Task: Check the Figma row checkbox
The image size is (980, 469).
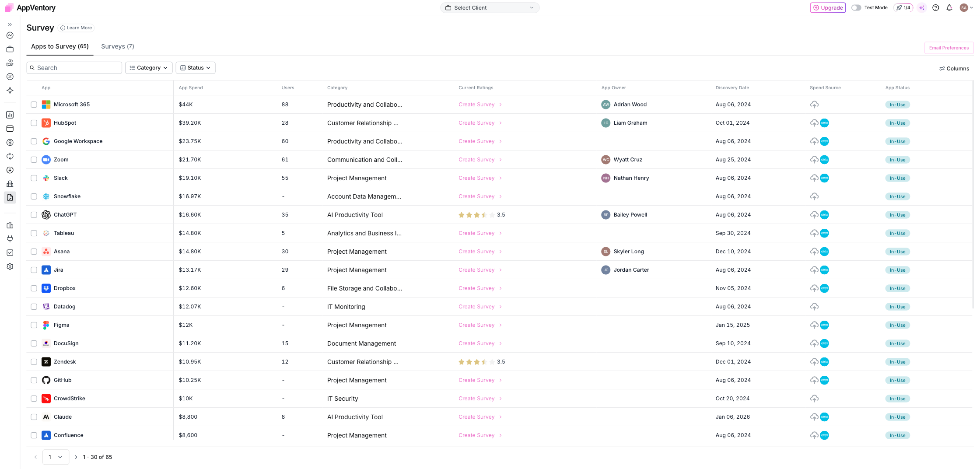Action: point(34,325)
